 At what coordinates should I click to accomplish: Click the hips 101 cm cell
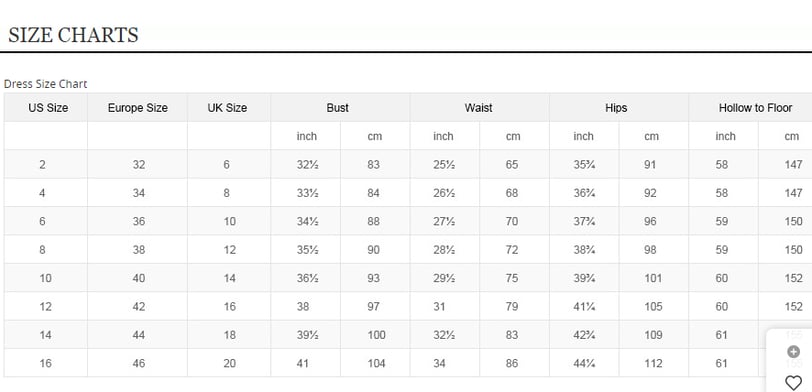[x=654, y=278]
